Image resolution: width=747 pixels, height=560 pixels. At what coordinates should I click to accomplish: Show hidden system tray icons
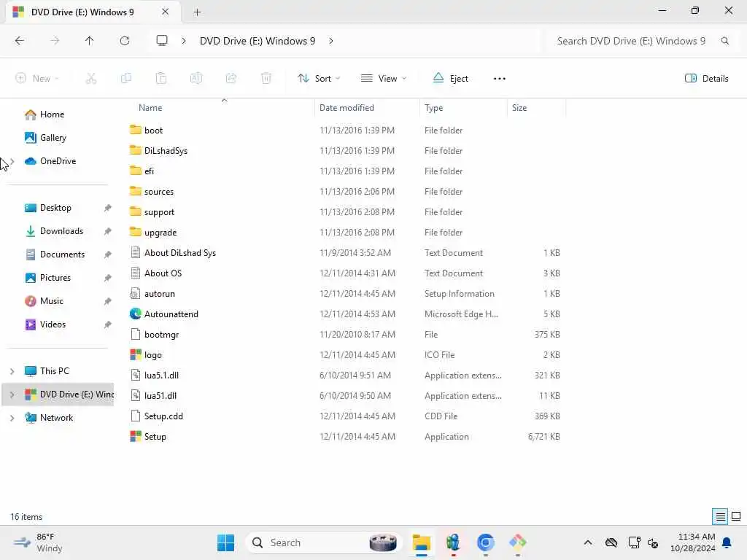pyautogui.click(x=588, y=542)
